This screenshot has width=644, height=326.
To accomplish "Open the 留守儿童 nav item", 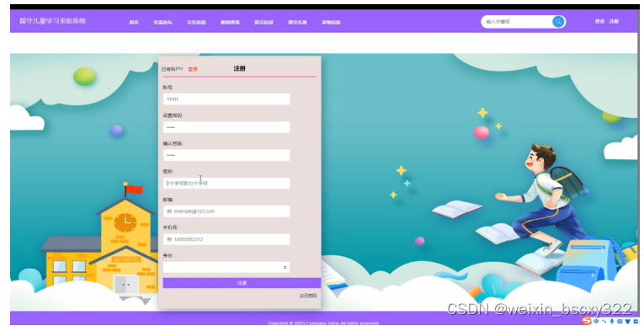I will pyautogui.click(x=297, y=22).
